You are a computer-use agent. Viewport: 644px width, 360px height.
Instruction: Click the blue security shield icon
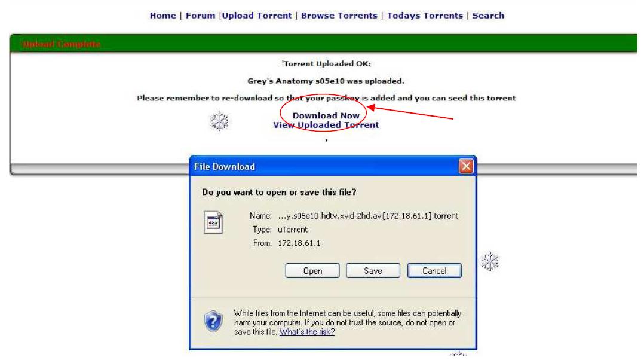[213, 321]
